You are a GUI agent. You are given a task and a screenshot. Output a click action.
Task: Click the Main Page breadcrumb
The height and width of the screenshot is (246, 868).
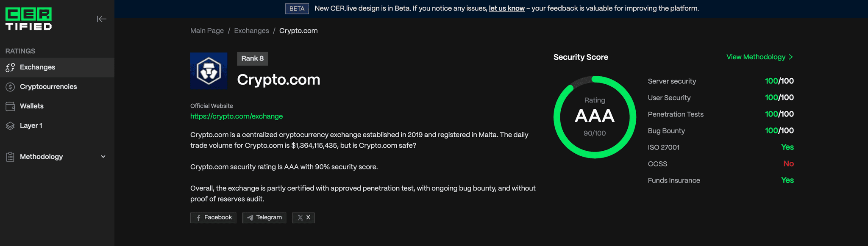tap(207, 31)
